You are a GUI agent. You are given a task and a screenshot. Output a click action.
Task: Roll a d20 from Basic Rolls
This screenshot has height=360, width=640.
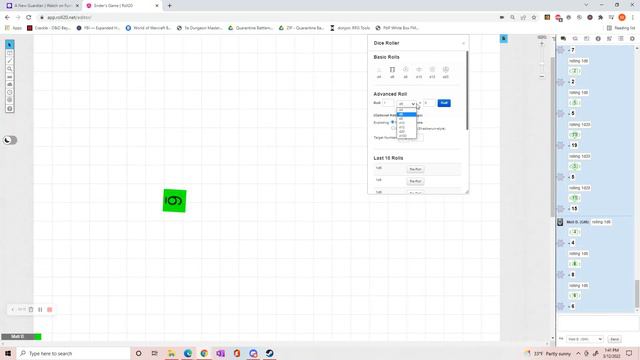tap(446, 72)
